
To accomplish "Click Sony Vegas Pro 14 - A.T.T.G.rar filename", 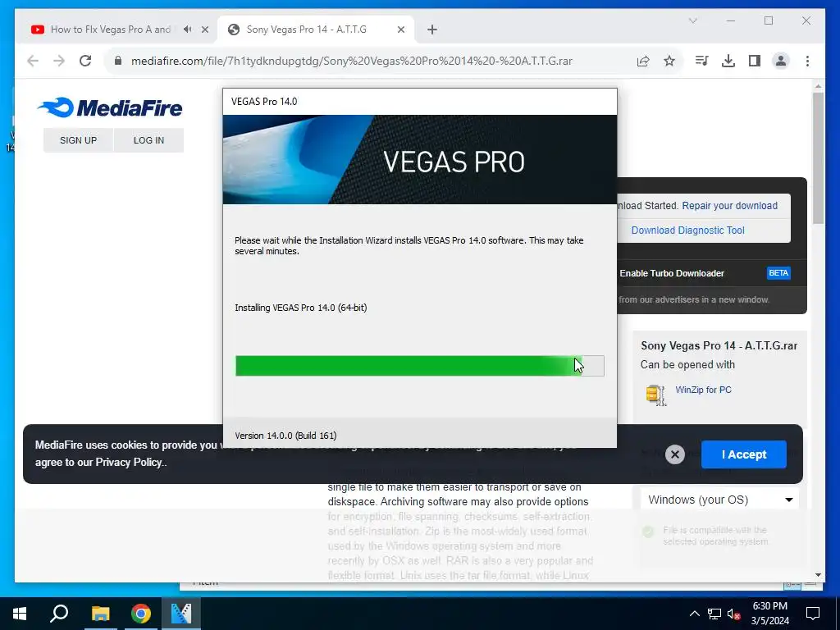I will click(x=719, y=345).
